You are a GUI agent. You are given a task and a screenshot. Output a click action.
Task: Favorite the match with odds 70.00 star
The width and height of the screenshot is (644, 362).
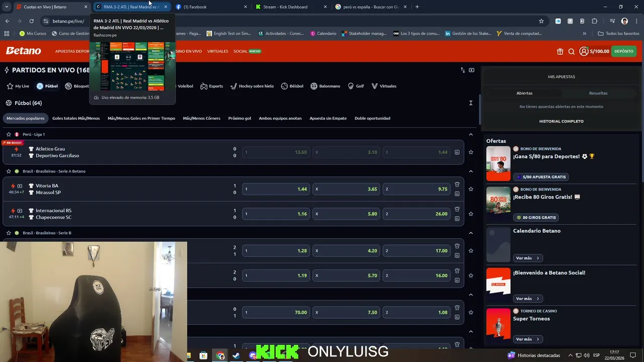471,312
